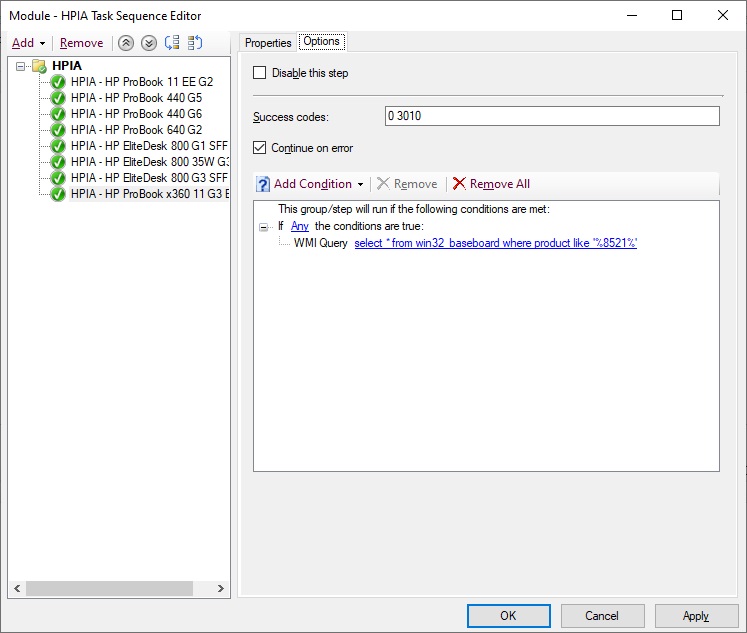Switch to the Properties tab

tap(268, 43)
